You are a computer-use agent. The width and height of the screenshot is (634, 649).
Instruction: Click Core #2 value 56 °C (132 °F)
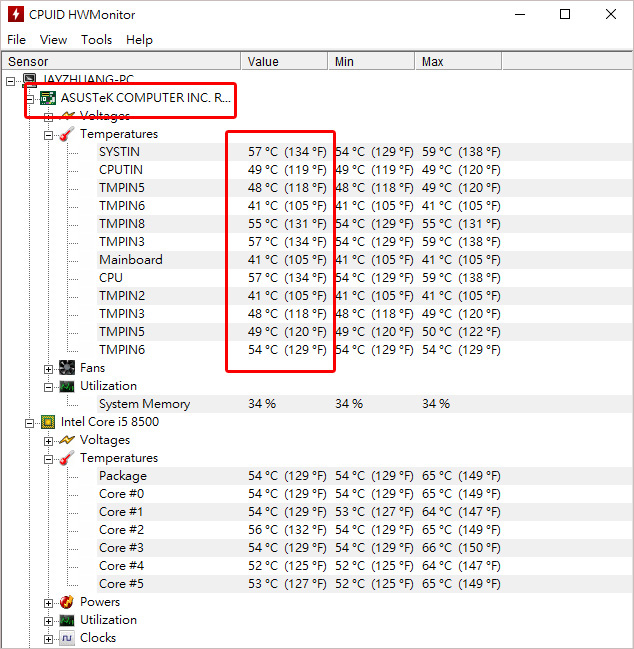pos(287,530)
